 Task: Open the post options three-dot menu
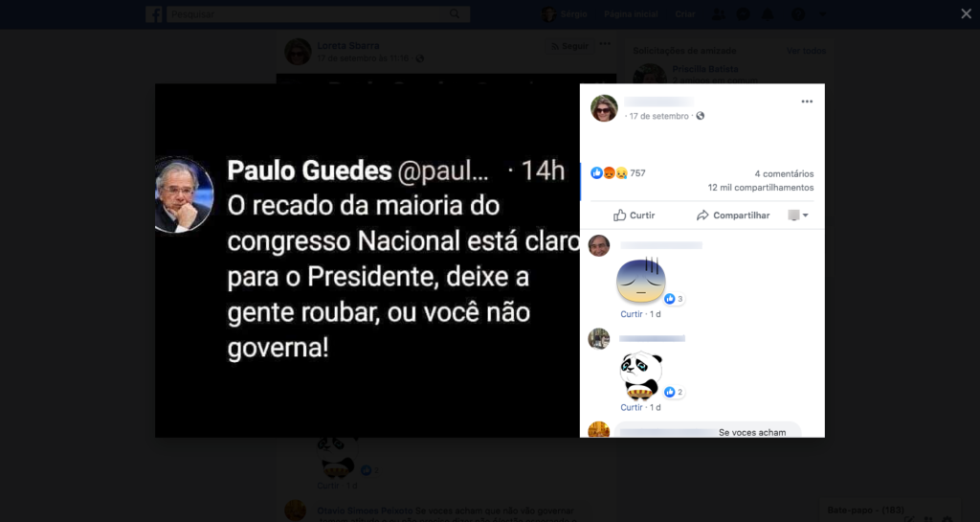point(807,102)
